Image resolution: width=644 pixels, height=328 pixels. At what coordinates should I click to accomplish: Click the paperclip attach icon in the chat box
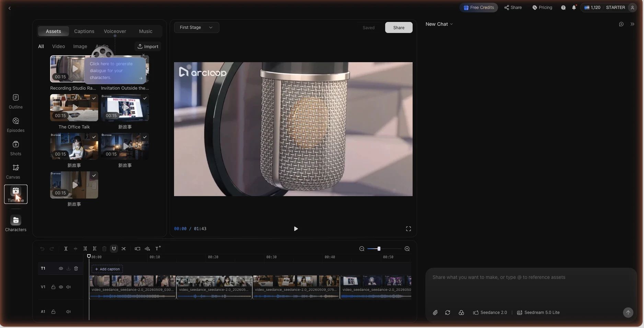coord(435,313)
